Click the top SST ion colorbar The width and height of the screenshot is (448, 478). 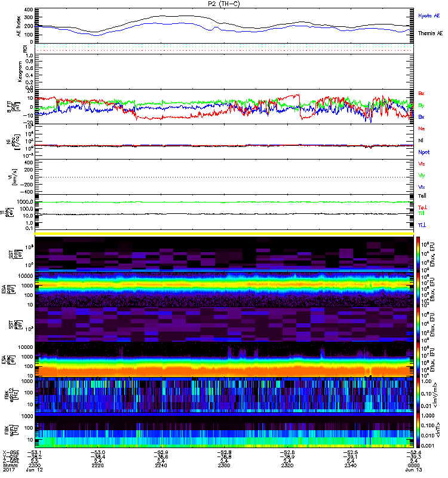tap(418, 253)
